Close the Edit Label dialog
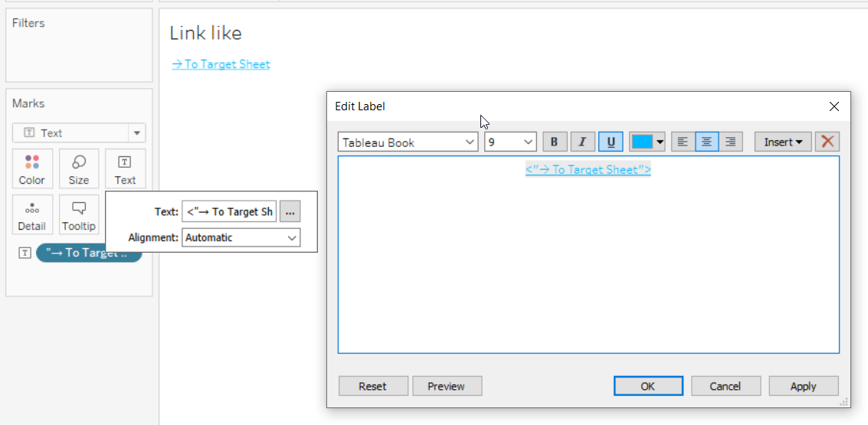 (834, 106)
